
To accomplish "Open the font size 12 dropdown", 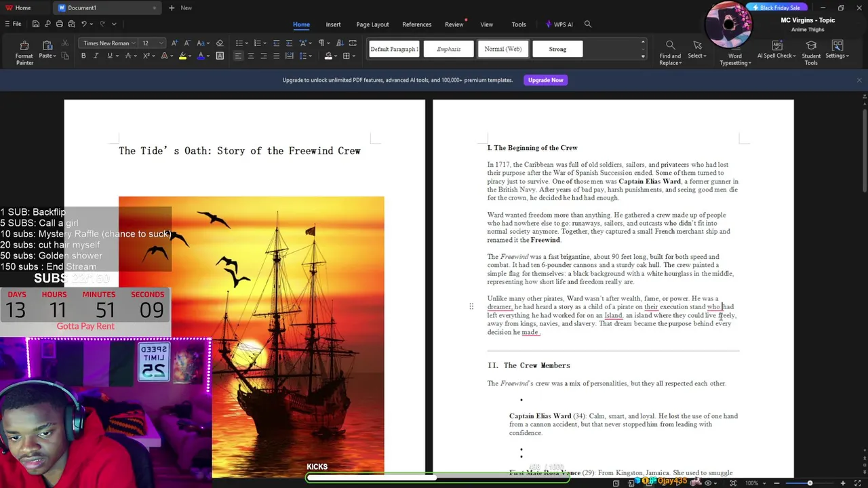I will point(161,43).
